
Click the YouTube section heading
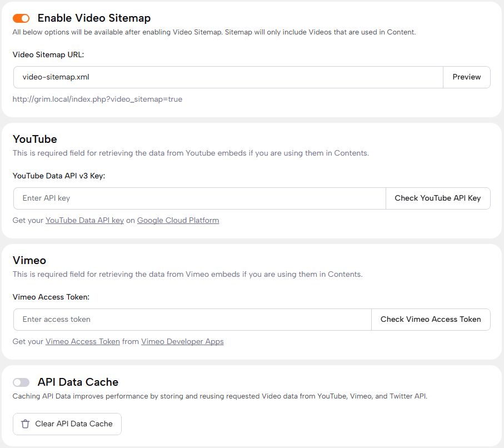point(34,139)
